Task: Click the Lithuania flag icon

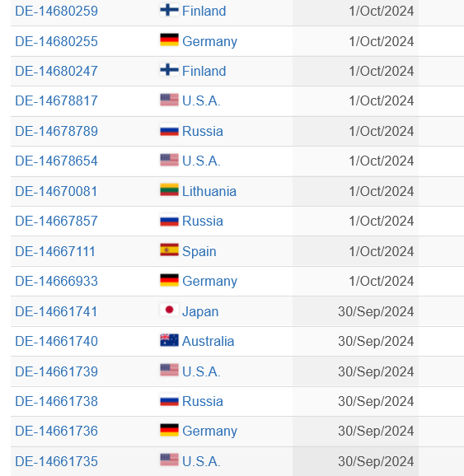Action: pos(169,190)
